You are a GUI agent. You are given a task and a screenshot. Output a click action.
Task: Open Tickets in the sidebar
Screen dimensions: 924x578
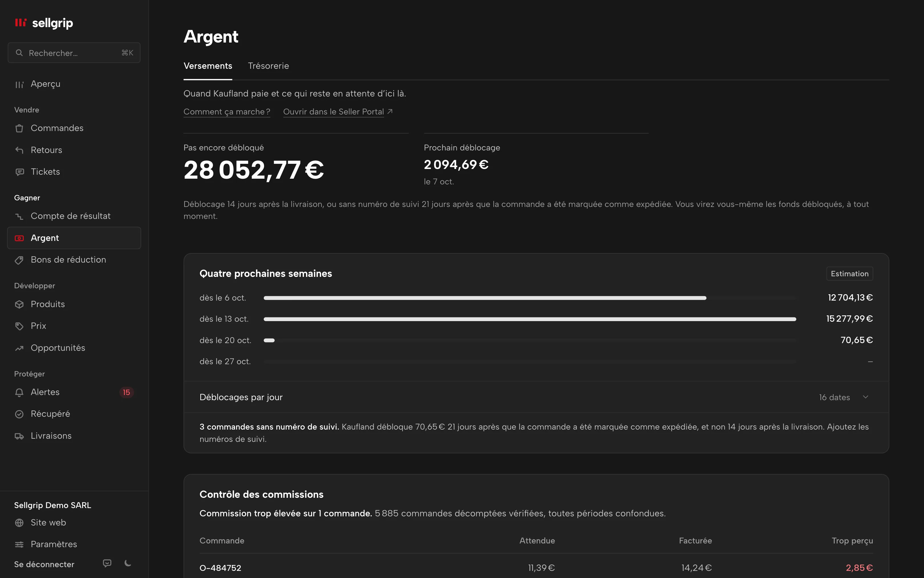click(74, 172)
